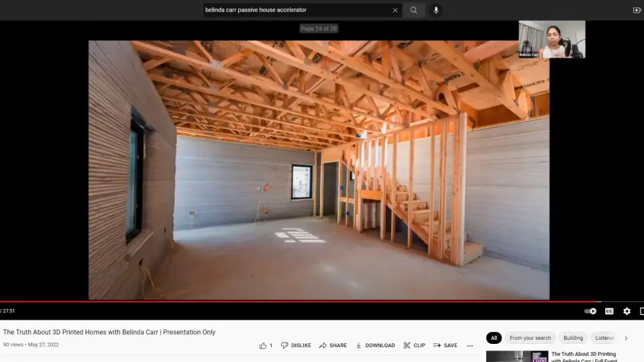
Task: Create a clip with the scissors
Action: [x=414, y=345]
